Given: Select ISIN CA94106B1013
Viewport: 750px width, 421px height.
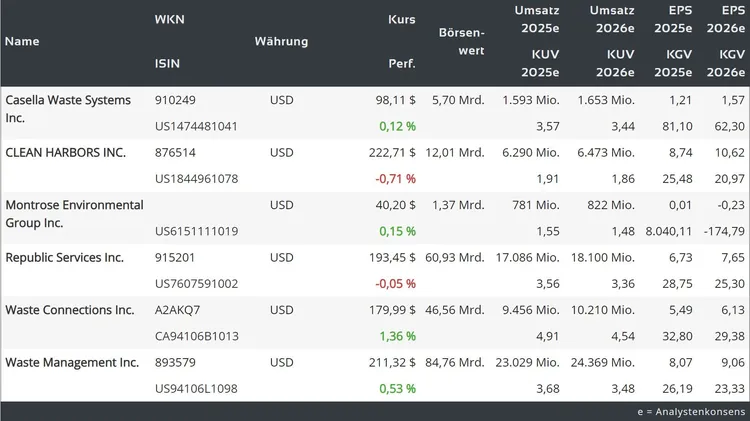Looking at the screenshot, I should tap(197, 336).
